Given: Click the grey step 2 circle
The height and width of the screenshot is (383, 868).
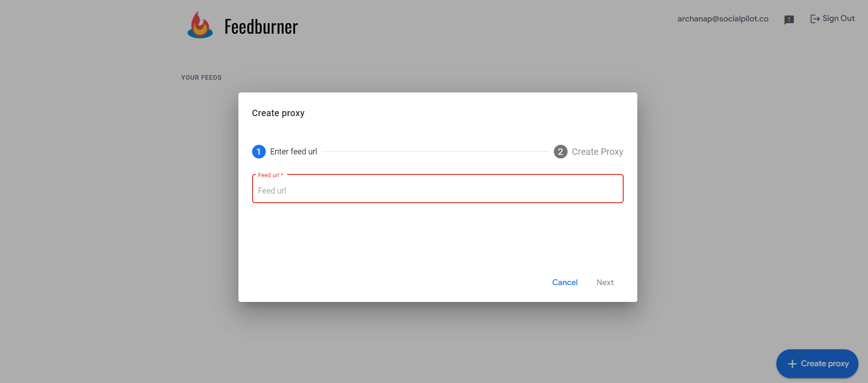Looking at the screenshot, I should click(560, 152).
